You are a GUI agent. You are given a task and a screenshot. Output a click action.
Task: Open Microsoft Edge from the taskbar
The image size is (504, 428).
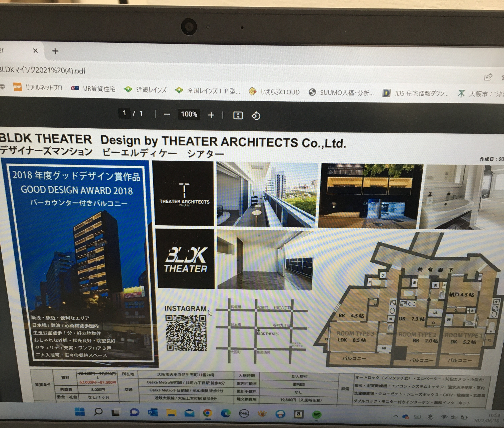click(x=226, y=414)
